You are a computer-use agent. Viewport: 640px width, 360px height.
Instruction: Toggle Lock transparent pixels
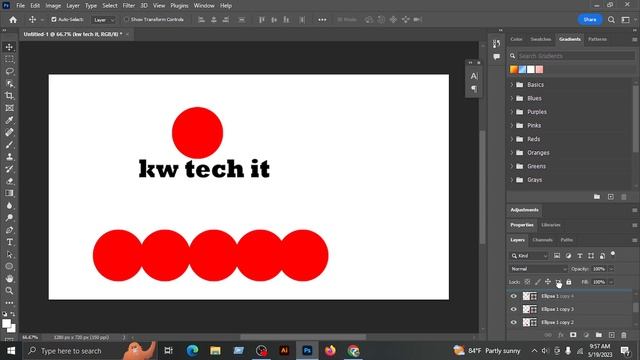527,282
